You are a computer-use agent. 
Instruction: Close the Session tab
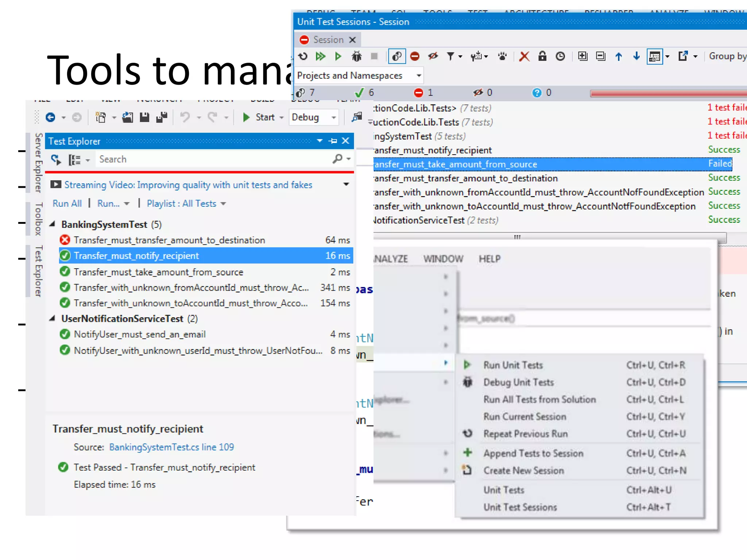tap(352, 40)
